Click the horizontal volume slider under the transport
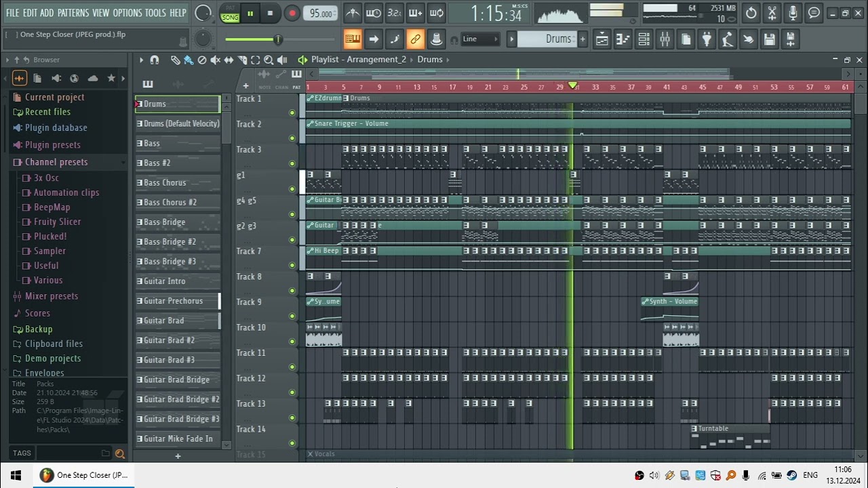The height and width of the screenshot is (488, 868). pos(281,39)
